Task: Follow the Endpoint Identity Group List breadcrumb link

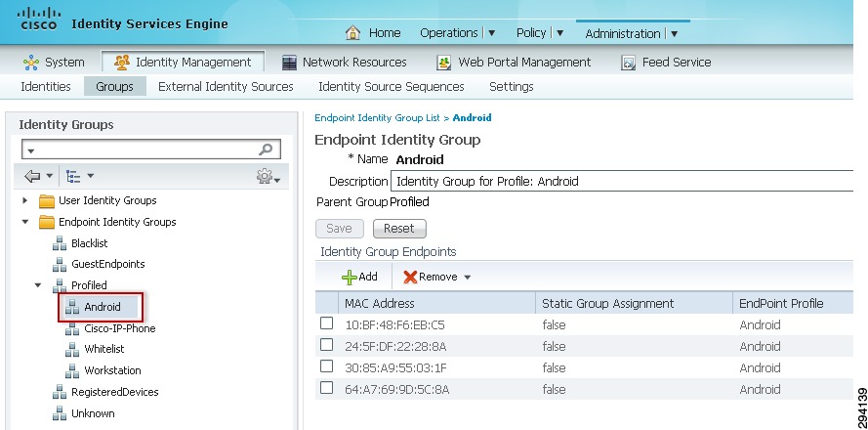Action: coord(377,117)
